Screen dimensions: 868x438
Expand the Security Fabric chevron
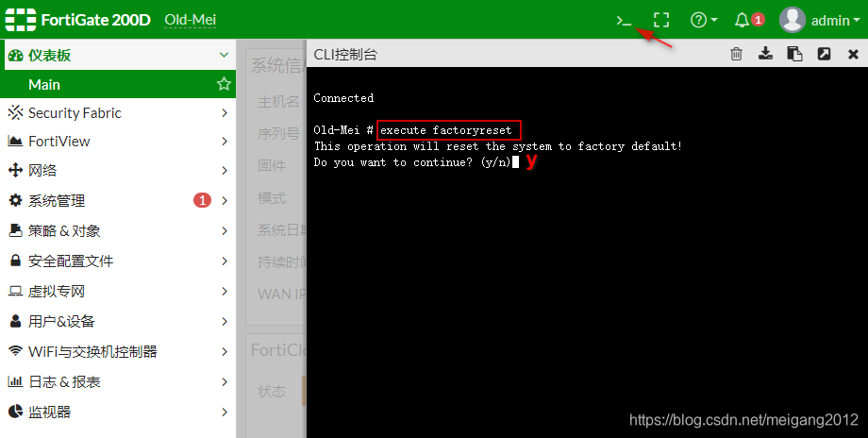225,113
